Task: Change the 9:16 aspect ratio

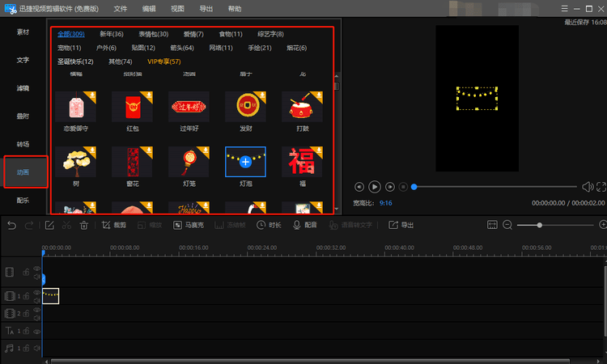Action: [385, 203]
